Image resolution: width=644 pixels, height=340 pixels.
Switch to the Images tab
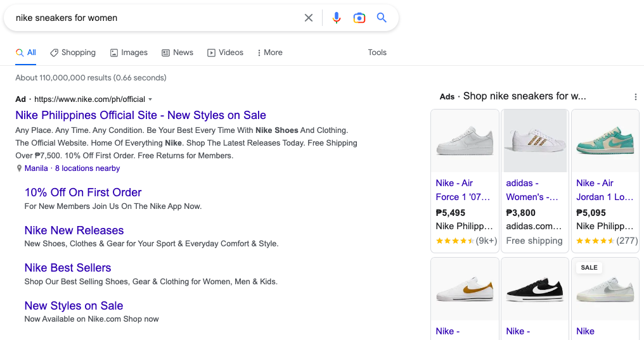(129, 53)
